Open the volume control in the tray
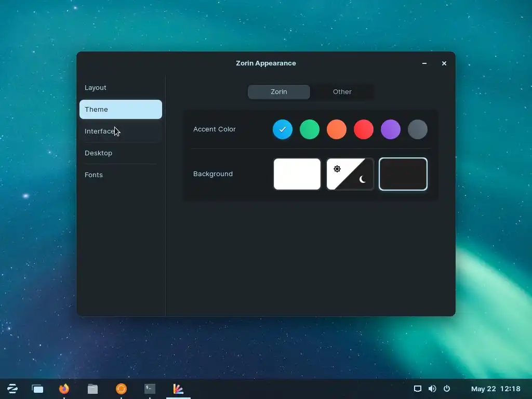The width and height of the screenshot is (532, 399). click(432, 389)
